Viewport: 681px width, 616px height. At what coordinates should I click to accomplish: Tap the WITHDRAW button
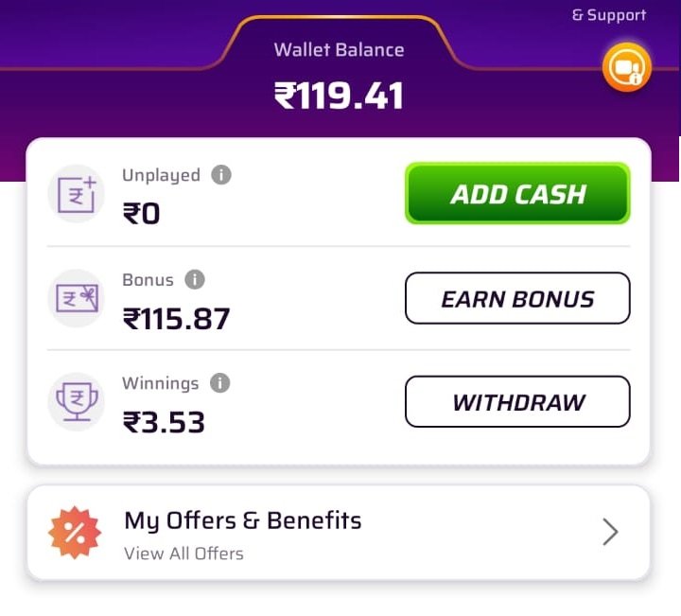click(517, 402)
